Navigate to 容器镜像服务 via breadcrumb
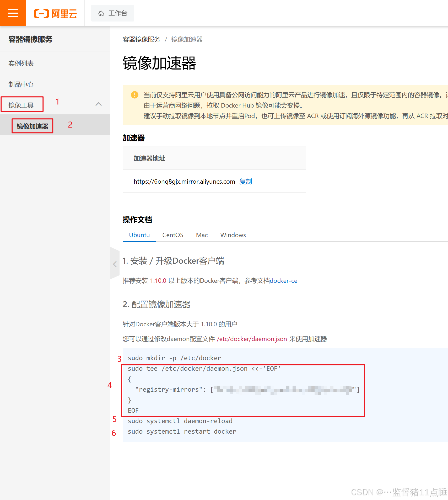This screenshot has height=500, width=448. [x=141, y=39]
